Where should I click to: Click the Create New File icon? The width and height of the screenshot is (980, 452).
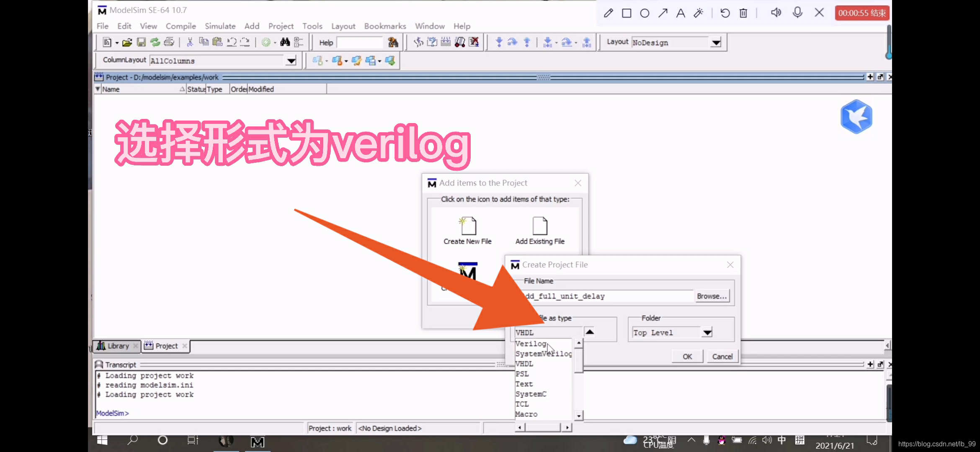pos(468,226)
